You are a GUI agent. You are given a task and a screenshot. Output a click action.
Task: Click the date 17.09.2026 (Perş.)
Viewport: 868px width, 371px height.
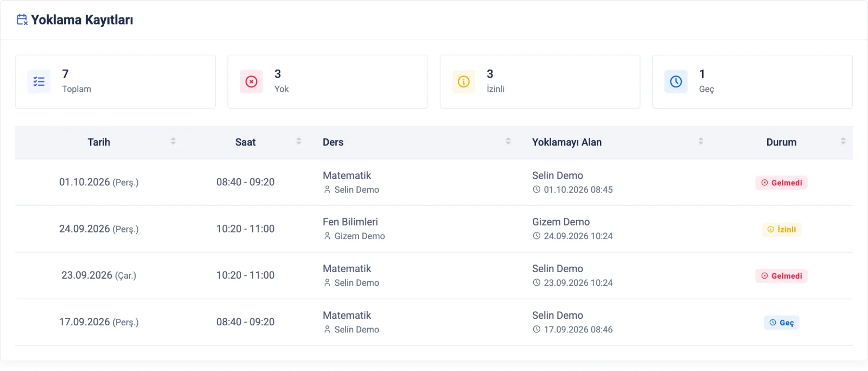point(99,322)
